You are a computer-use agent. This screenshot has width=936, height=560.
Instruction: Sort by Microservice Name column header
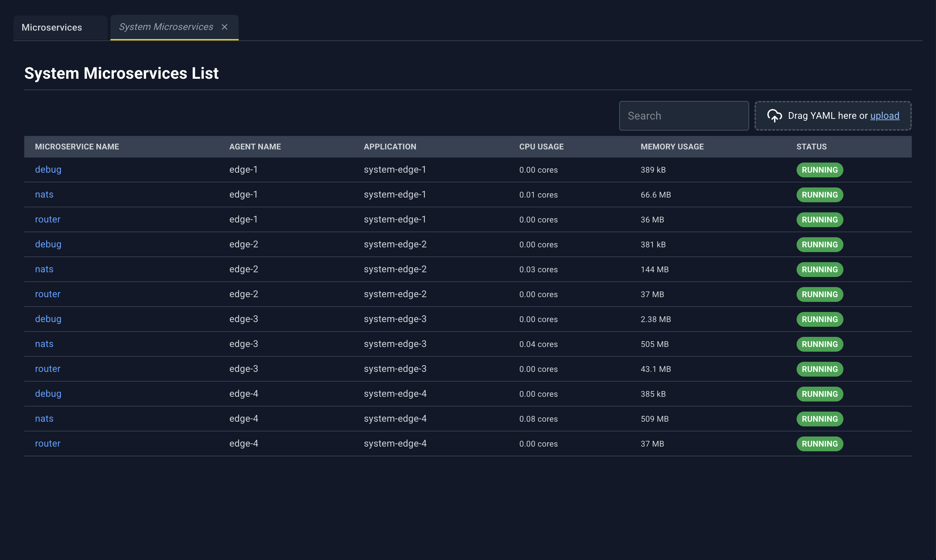click(77, 147)
